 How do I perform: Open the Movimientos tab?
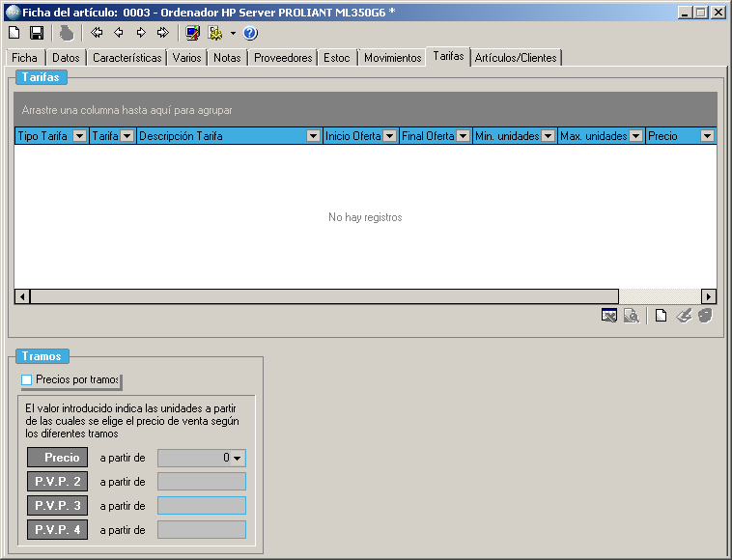pyautogui.click(x=392, y=58)
